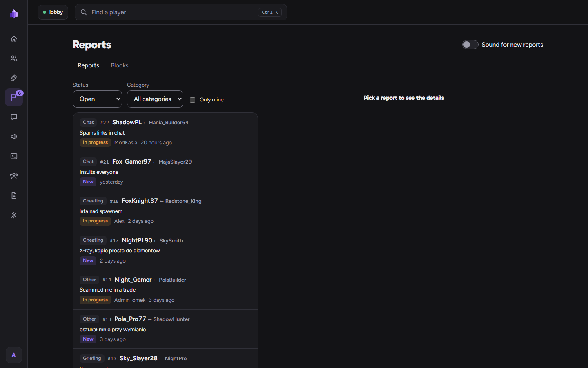Switch to the Blocks tab
The height and width of the screenshot is (368, 588).
[120, 65]
